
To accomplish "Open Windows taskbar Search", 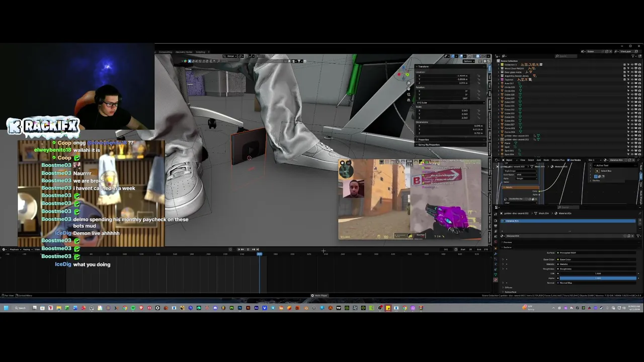I will (20, 308).
